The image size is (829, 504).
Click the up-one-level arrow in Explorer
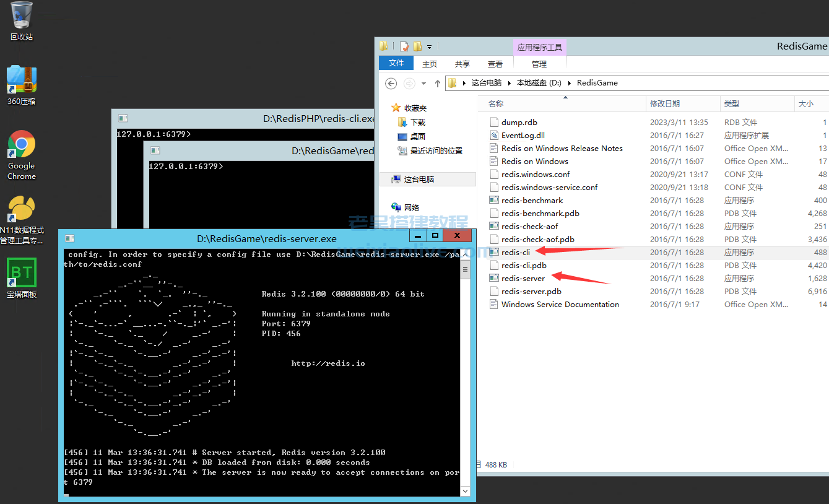(438, 83)
